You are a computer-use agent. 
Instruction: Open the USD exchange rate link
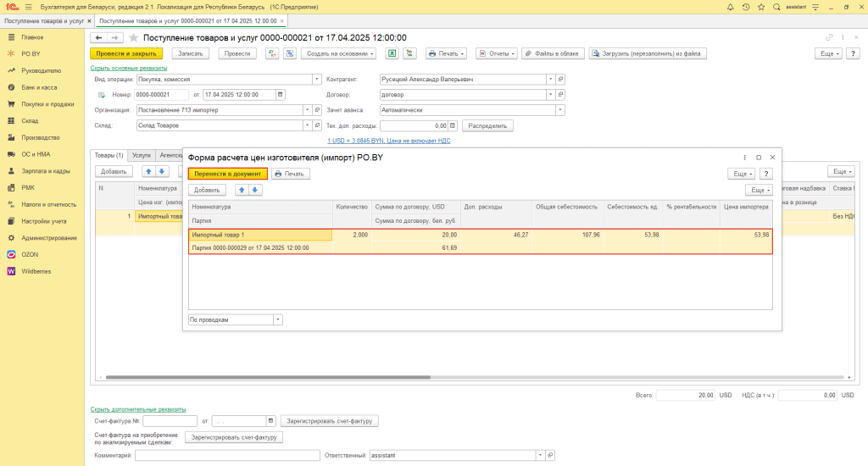pyautogui.click(x=388, y=141)
